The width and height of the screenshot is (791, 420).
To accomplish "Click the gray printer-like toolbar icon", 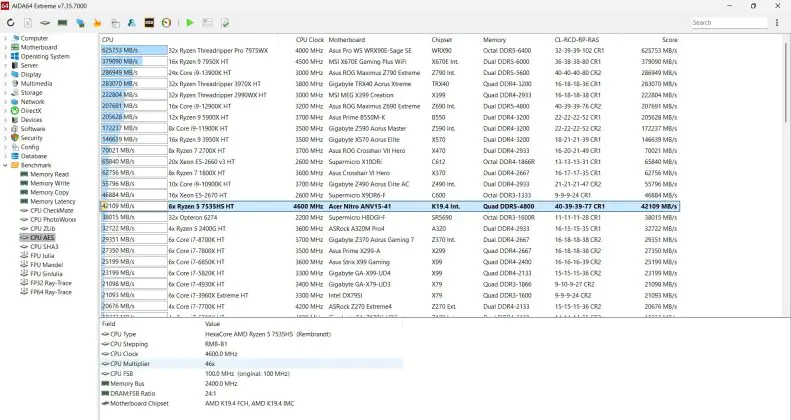I will pyautogui.click(x=115, y=23).
